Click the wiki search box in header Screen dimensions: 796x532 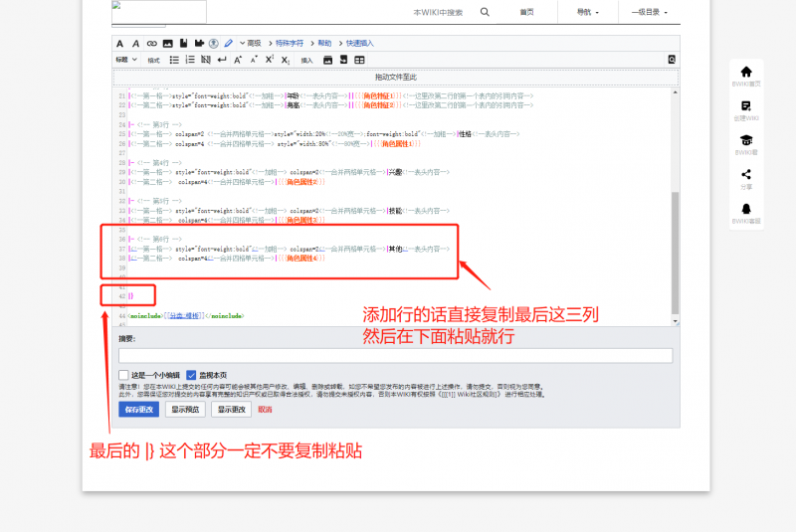[438, 12]
